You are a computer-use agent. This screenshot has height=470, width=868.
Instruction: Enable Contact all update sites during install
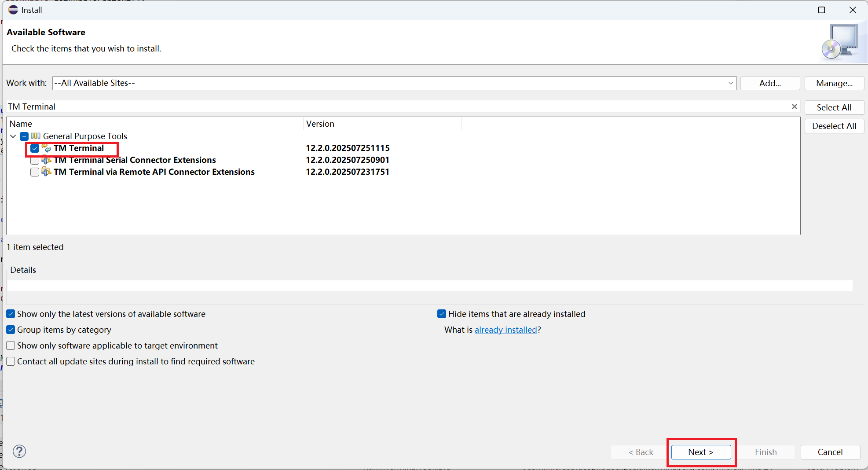coord(11,361)
